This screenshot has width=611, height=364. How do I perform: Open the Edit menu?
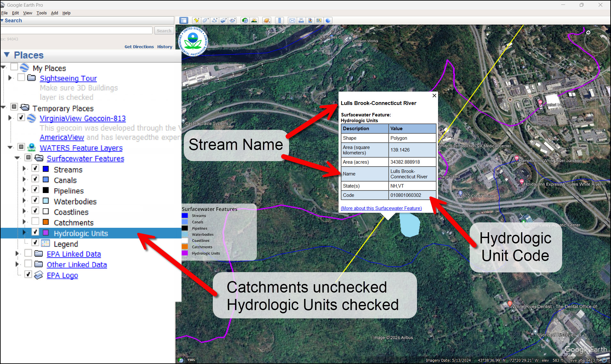[15, 13]
